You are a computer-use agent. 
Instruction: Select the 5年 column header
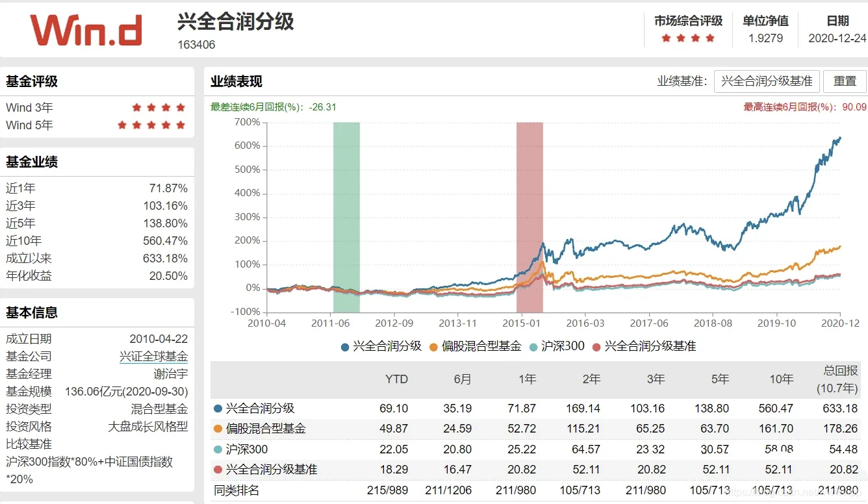click(x=720, y=379)
